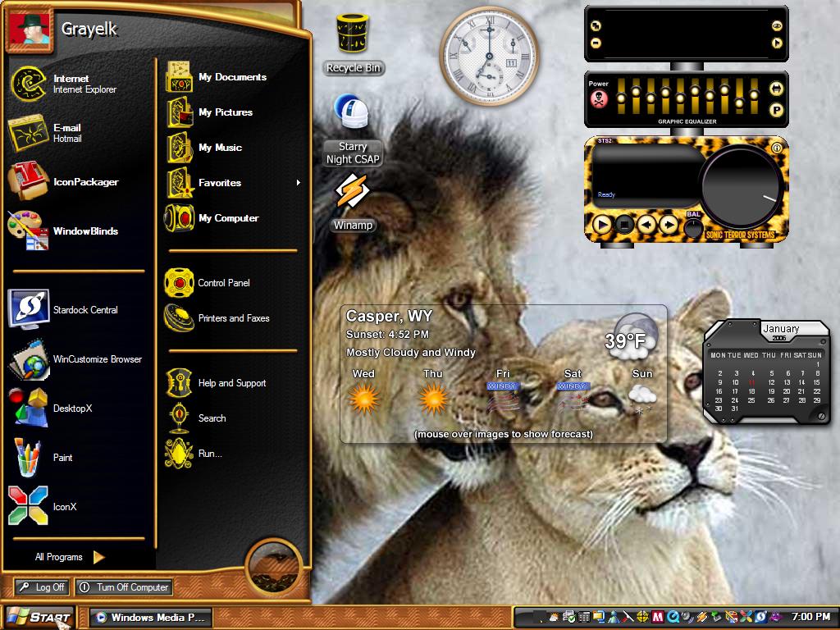Expand the Favorites submenu arrow
Screen dimensions: 840x630
tap(298, 183)
